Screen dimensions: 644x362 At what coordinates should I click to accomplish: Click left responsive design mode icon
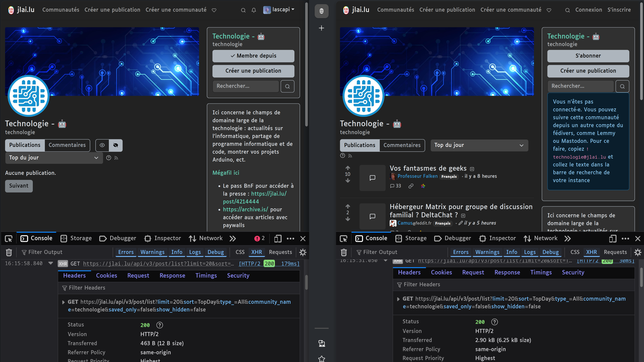click(277, 239)
